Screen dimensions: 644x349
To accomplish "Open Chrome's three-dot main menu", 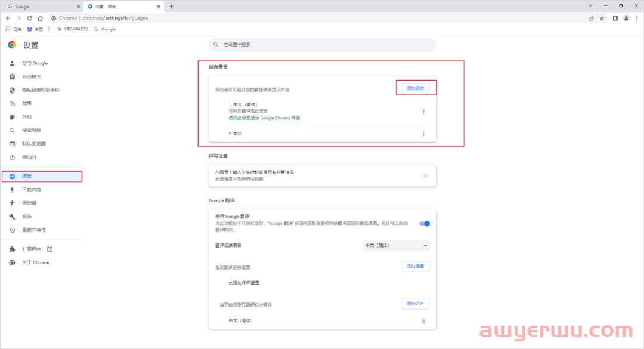I will (x=637, y=18).
